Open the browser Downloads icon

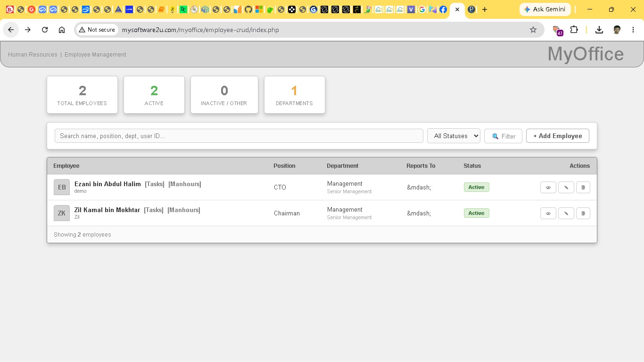[x=599, y=30]
